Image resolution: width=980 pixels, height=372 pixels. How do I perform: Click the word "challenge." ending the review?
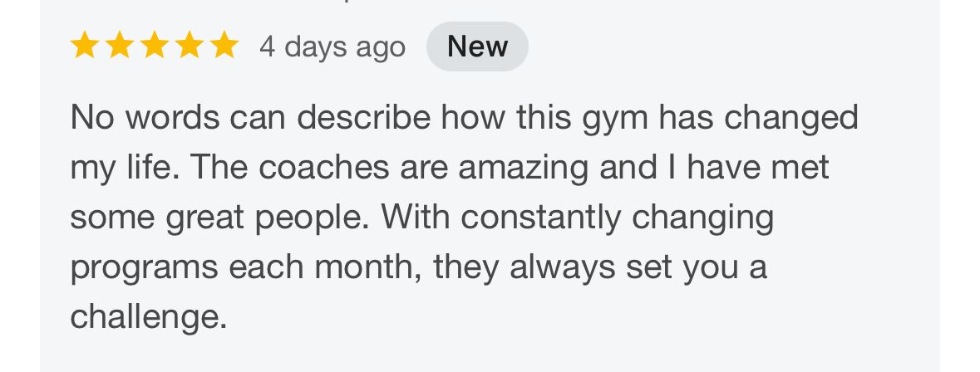coord(148,317)
